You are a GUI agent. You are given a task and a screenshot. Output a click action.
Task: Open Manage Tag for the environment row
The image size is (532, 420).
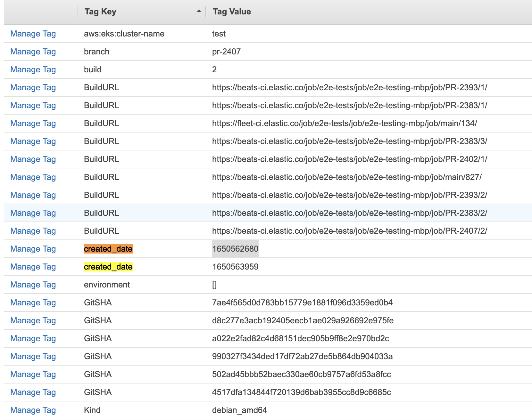(x=33, y=285)
